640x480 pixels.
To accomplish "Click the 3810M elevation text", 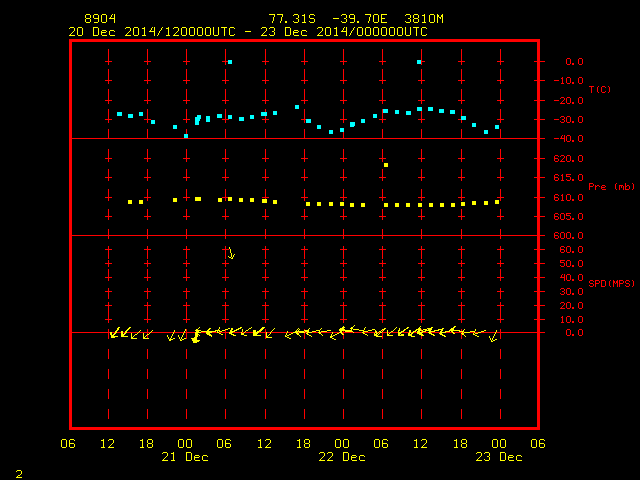I will [424, 19].
